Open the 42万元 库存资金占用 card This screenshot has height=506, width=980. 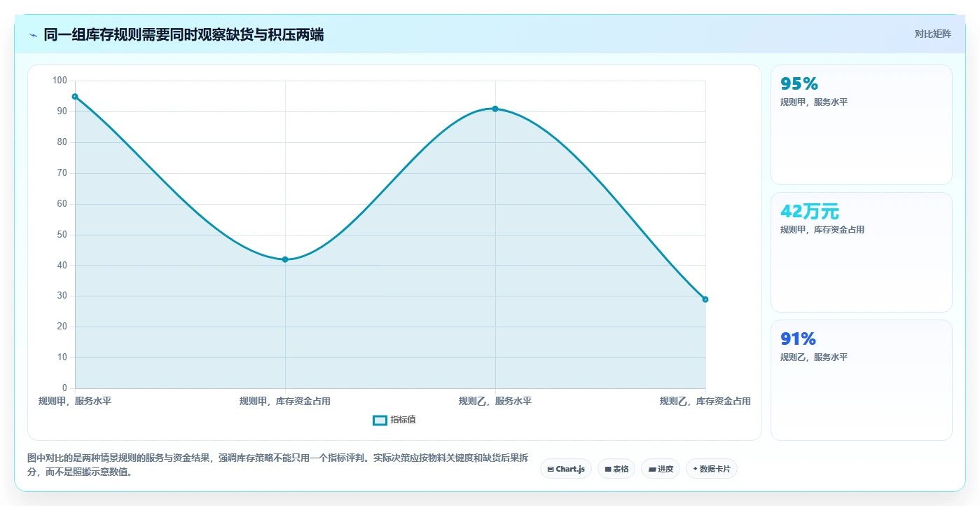862,252
